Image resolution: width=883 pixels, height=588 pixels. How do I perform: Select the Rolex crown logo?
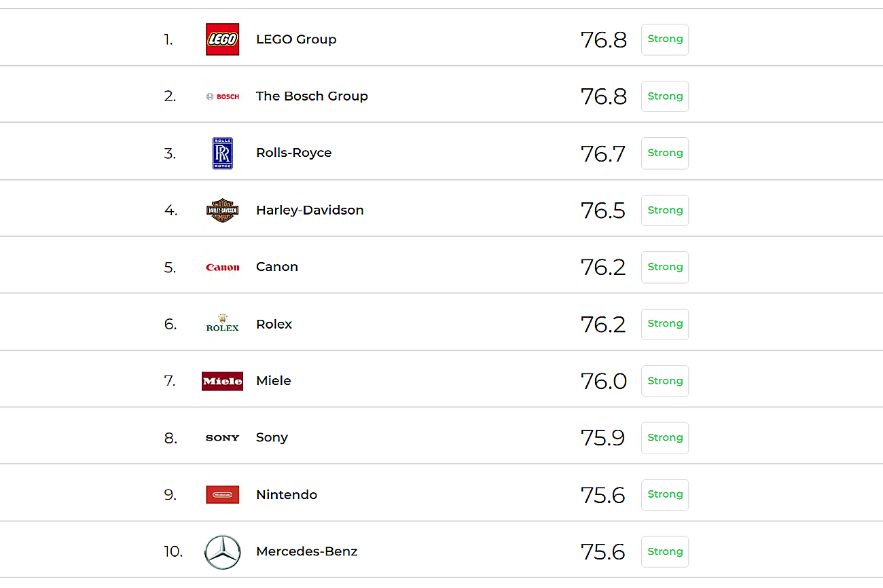222,323
